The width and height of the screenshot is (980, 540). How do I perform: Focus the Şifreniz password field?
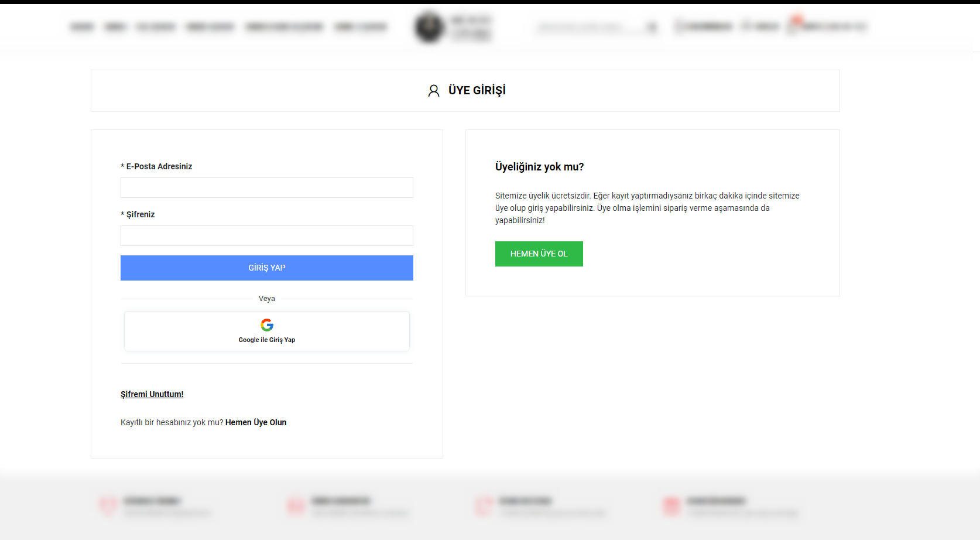click(x=266, y=236)
